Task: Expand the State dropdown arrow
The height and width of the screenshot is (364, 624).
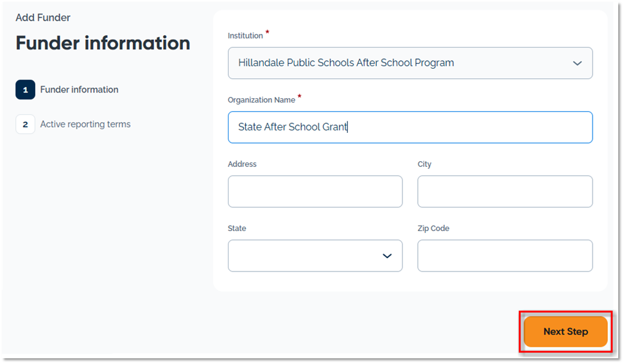Action: (x=387, y=256)
